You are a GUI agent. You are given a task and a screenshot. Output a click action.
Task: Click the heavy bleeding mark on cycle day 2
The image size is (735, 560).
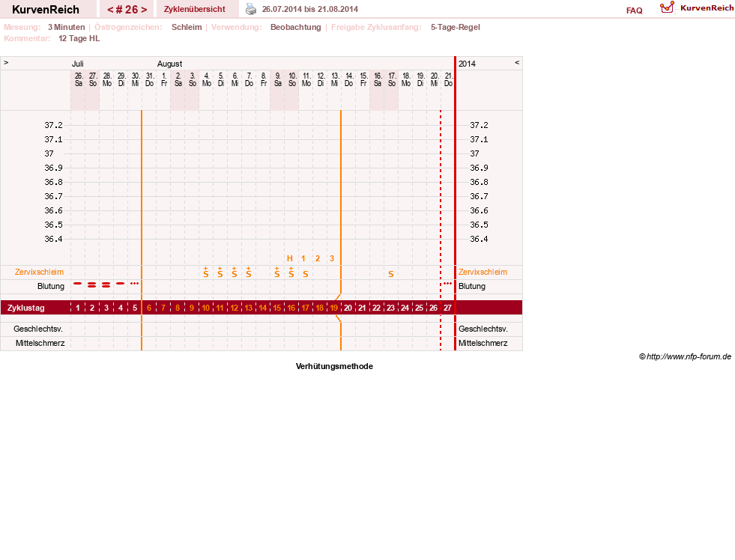point(92,284)
